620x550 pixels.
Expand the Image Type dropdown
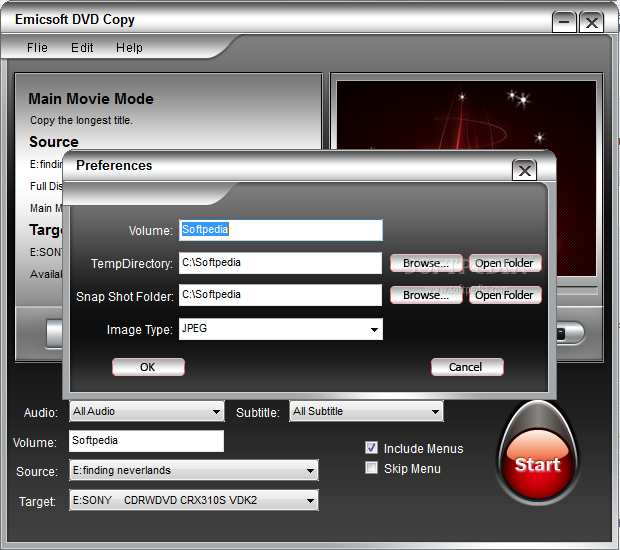(374, 329)
